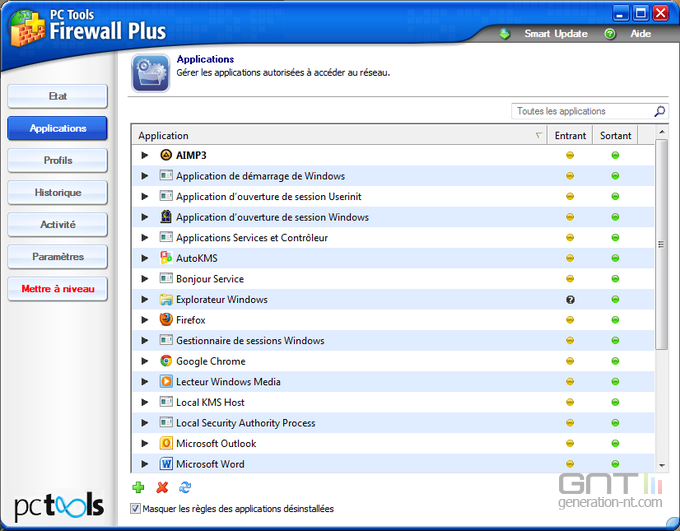Expand Application de démarrage de Windows row
The image size is (680, 531).
(145, 176)
